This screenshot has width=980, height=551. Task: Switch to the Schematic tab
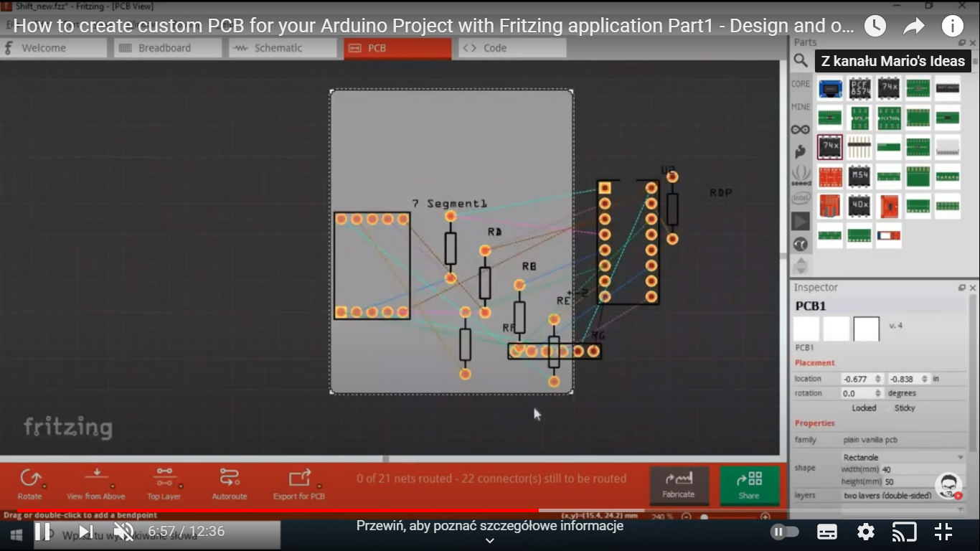tap(283, 48)
